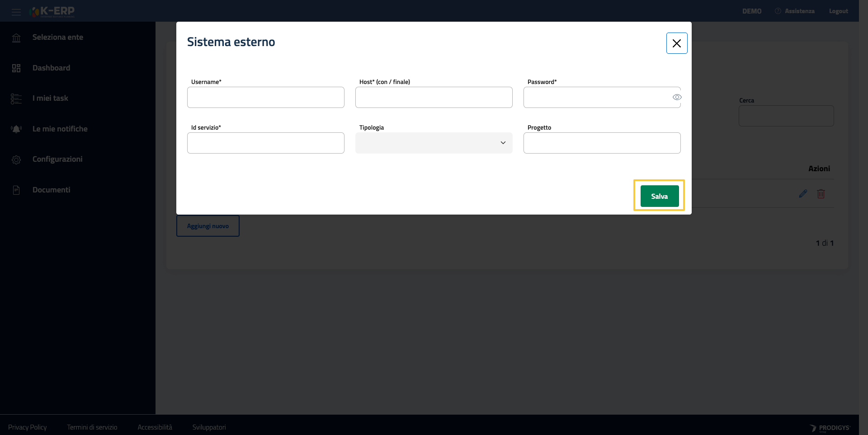Click the I miei task list icon
The image size is (868, 435).
pos(16,98)
